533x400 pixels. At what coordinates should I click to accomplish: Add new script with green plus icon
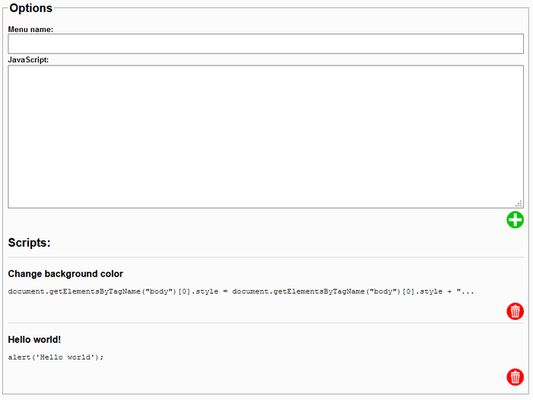515,220
